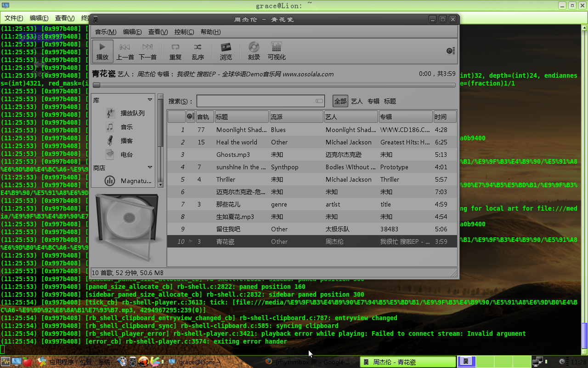Viewport: 588px width, 368px height.
Task: Select the track 留住我吧
Action: click(228, 229)
